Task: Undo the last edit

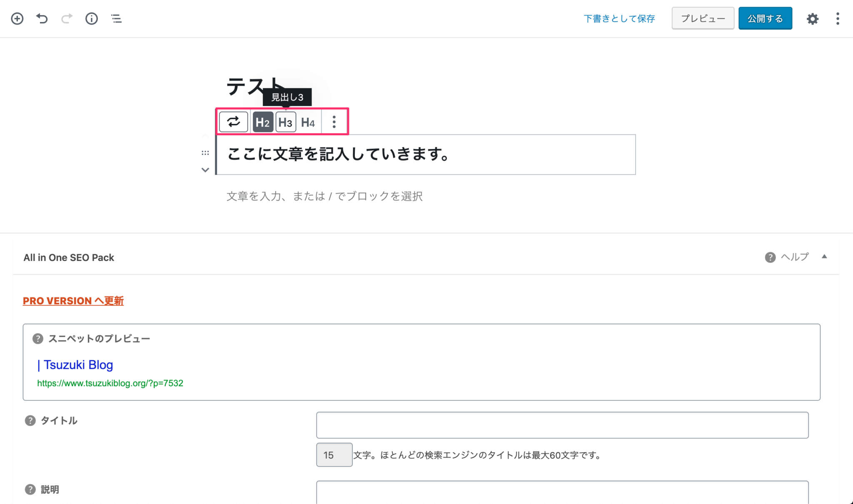Action: 42,19
